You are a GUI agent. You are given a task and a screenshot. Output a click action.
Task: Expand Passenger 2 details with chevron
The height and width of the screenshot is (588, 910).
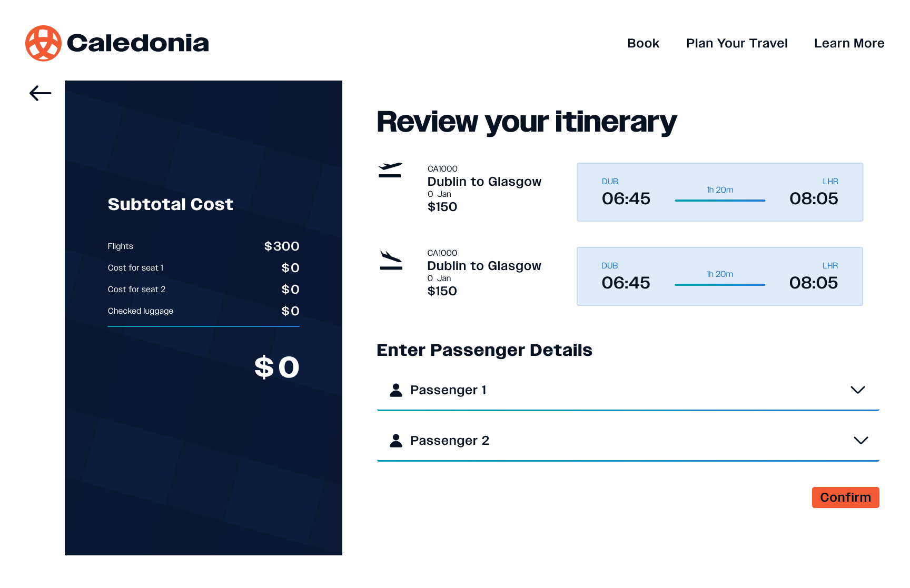pos(860,441)
